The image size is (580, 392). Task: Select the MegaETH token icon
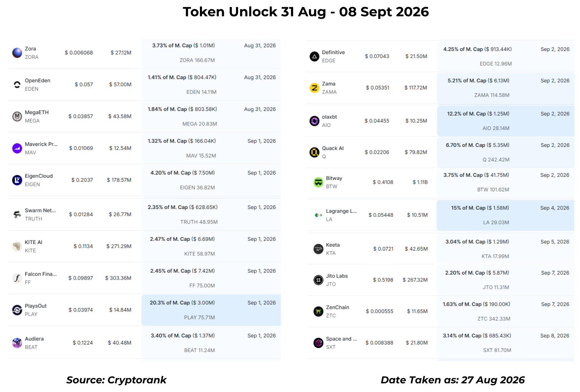click(x=17, y=116)
